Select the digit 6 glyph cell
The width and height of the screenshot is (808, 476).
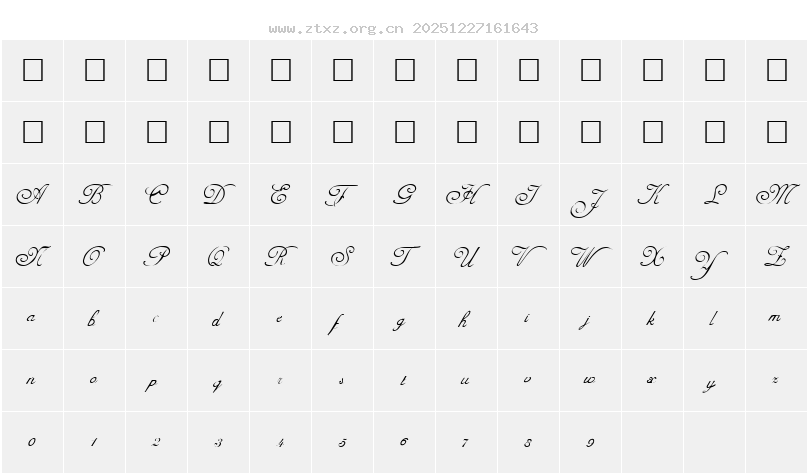[x=404, y=442]
